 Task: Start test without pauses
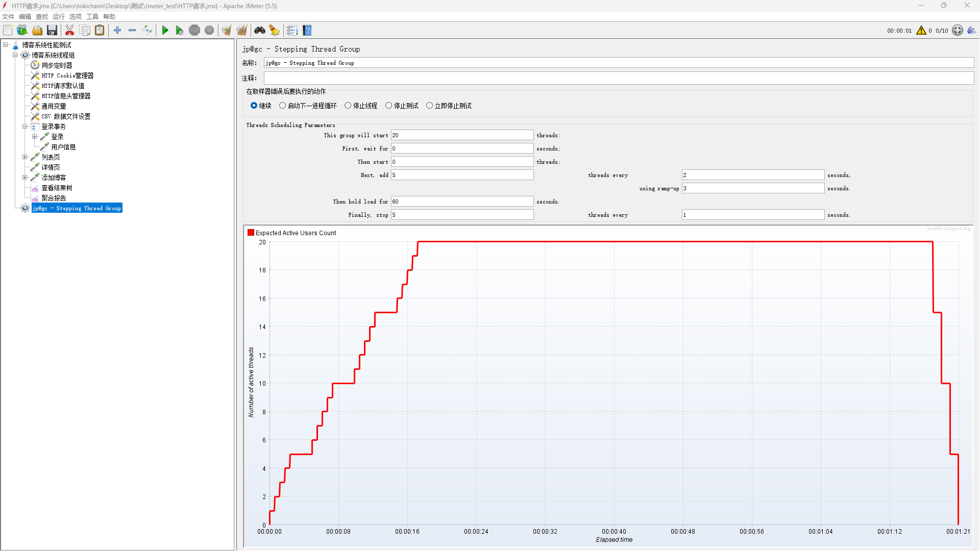coord(179,31)
